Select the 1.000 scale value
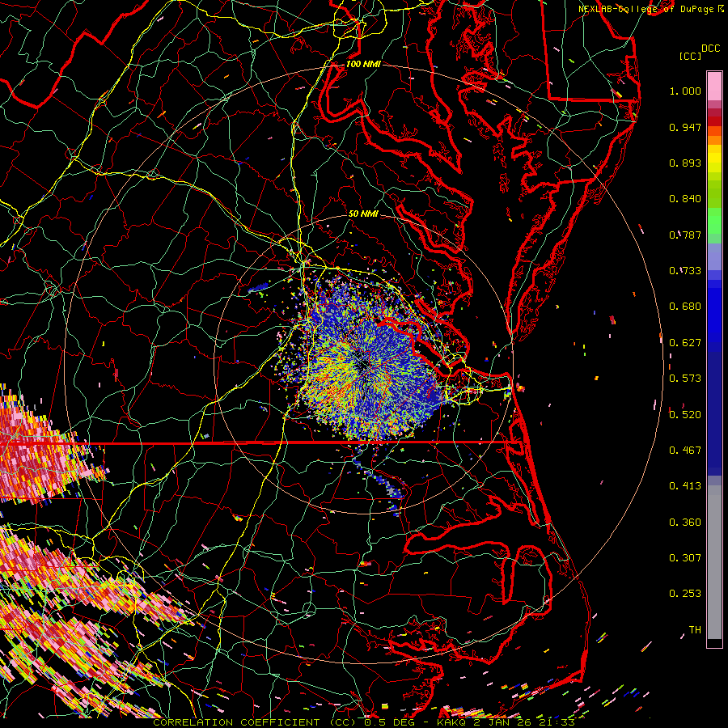Screen dimensions: 728x728 pyautogui.click(x=685, y=91)
